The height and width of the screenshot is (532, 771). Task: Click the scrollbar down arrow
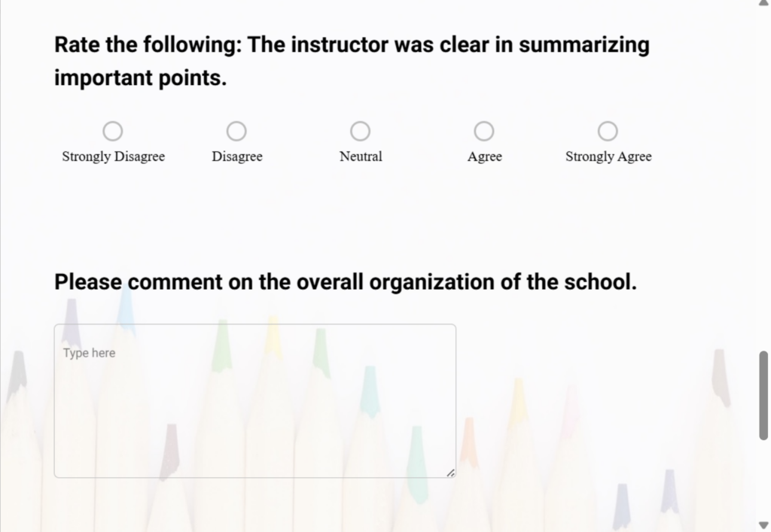[763, 527]
